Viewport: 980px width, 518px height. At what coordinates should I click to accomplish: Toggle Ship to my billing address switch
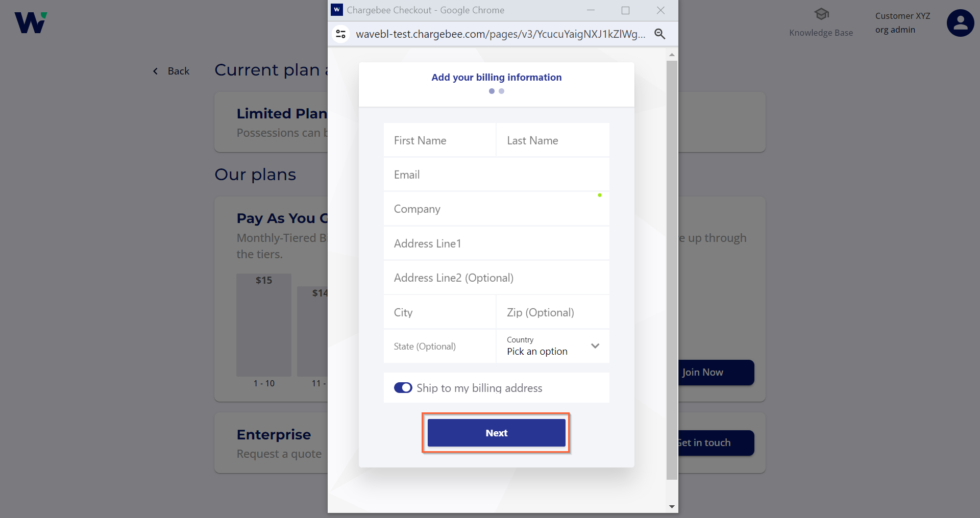coord(403,388)
